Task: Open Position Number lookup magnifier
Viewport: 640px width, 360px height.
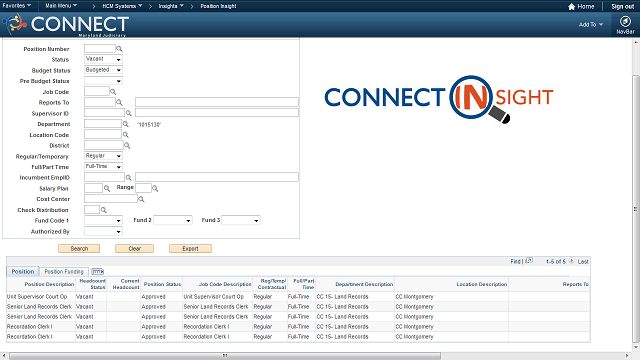Action: 119,49
